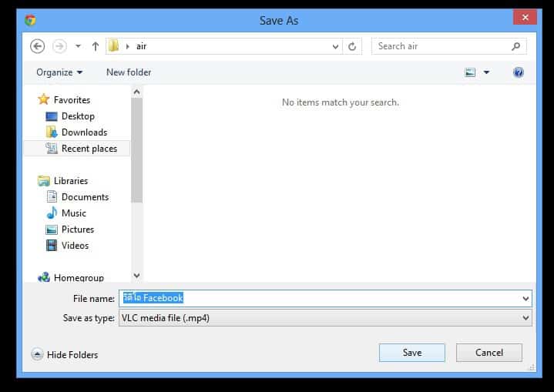
Task: Open the Organize dropdown menu
Action: point(59,72)
